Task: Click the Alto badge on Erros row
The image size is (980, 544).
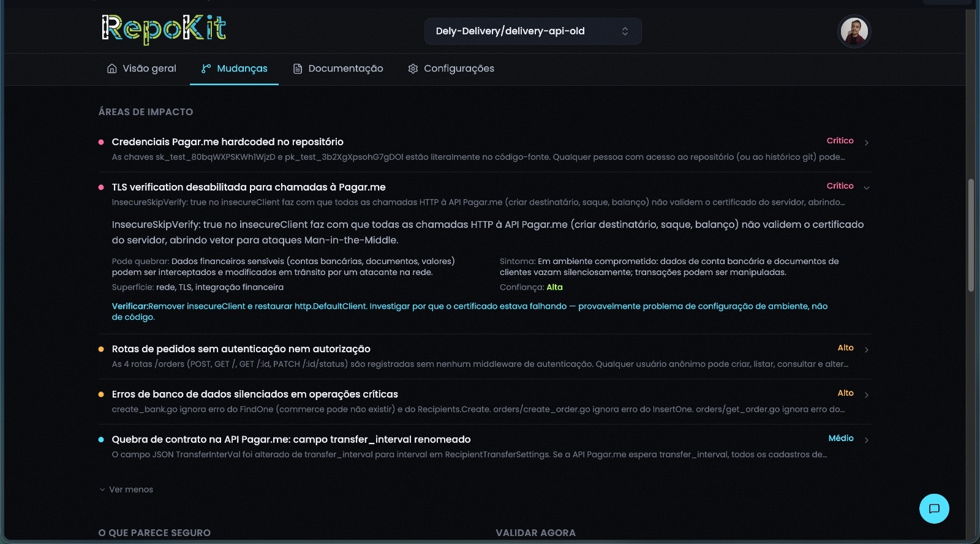Action: tap(845, 393)
